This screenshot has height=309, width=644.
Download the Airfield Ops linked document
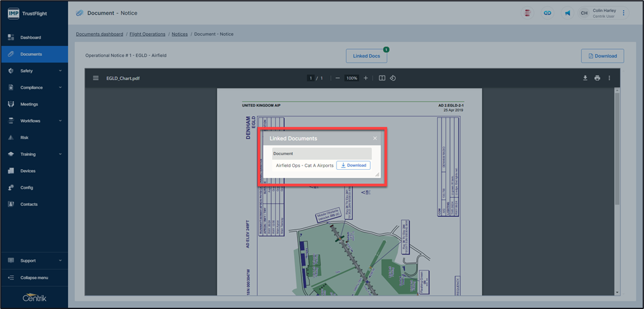tap(353, 166)
